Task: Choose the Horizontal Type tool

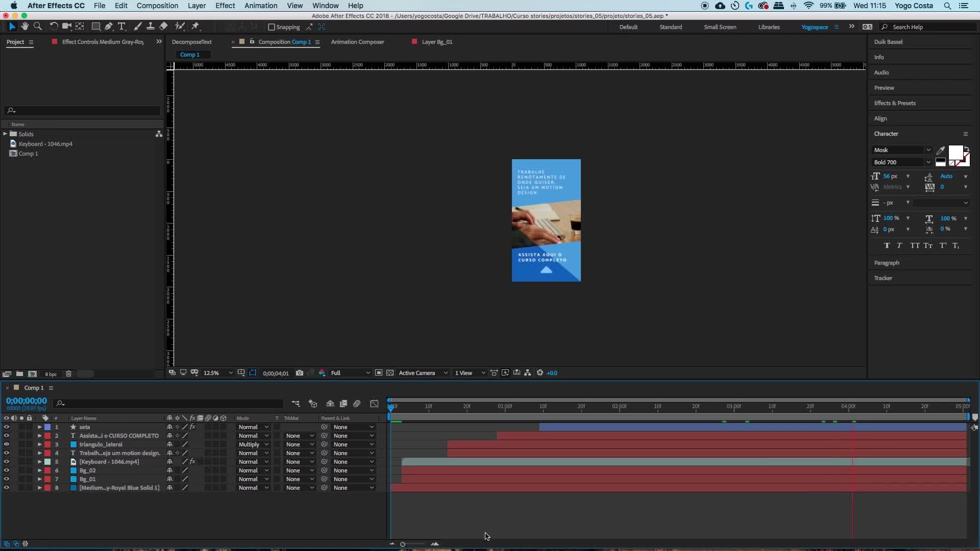Action: pos(121,27)
